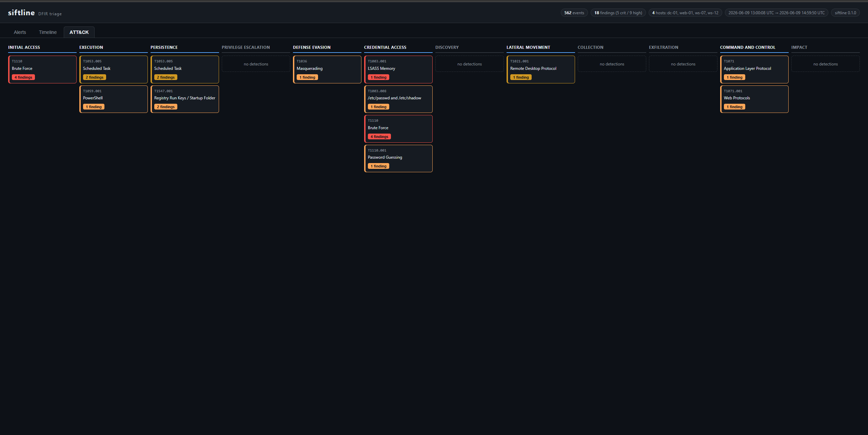Click the T1003.008 technique ID text
The width and height of the screenshot is (868, 435).
click(377, 91)
